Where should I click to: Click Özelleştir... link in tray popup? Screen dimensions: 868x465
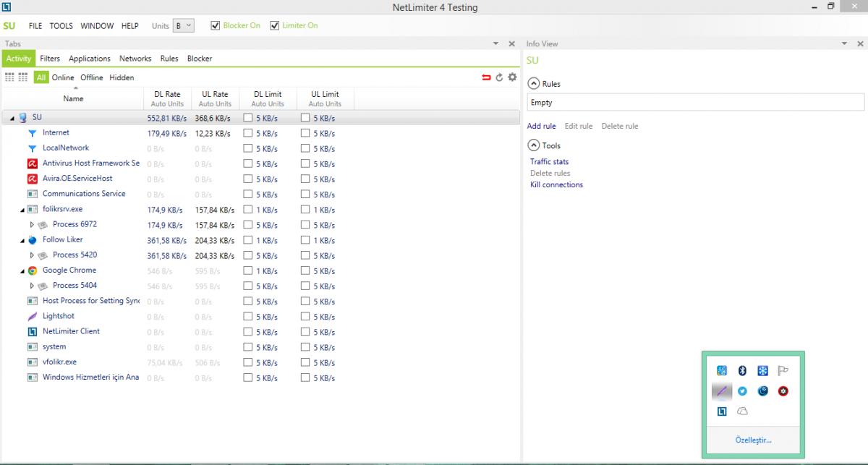(x=753, y=440)
